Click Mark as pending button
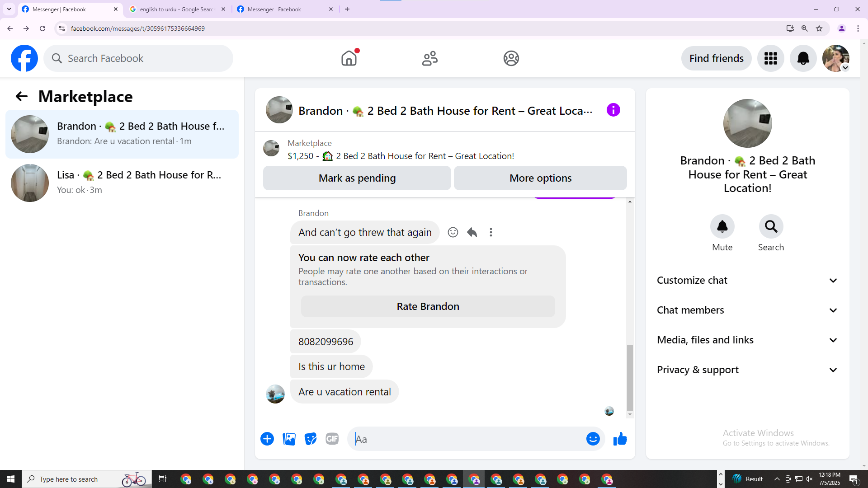868x488 pixels. [357, 178]
